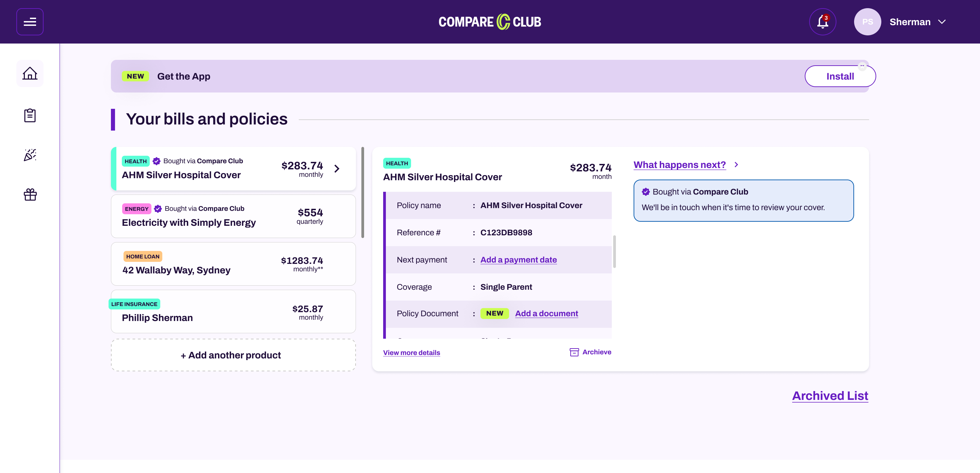Click the PS profile avatar
This screenshot has height=473, width=980.
867,22
